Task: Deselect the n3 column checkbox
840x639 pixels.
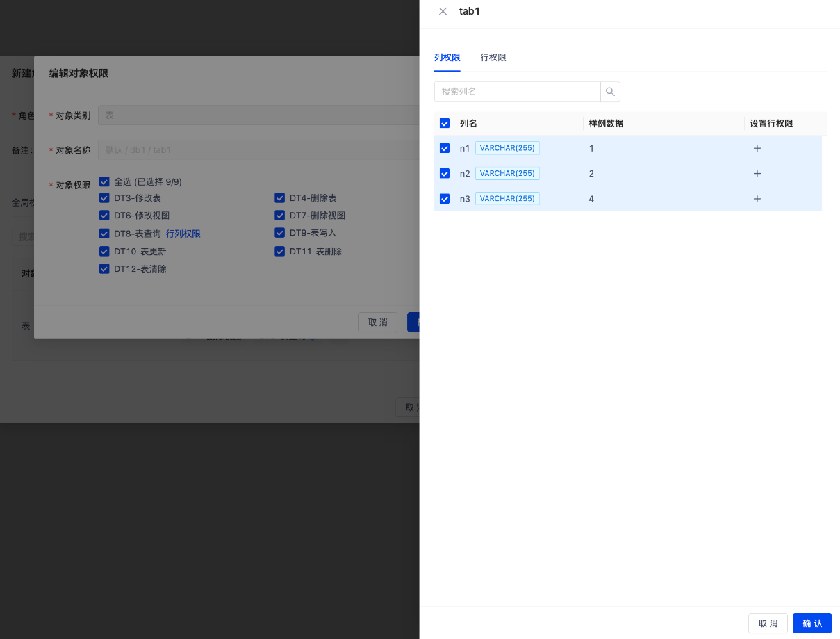Action: click(445, 199)
